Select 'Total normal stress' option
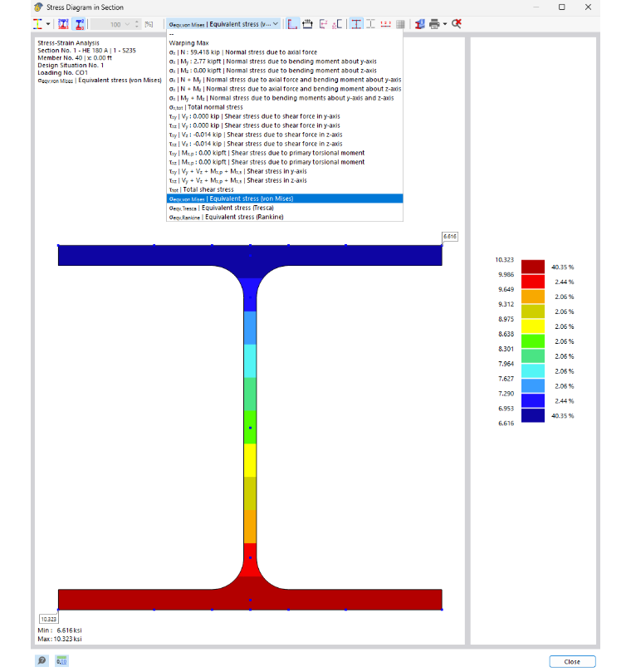Viewport: 631px width, 672px height. click(285, 107)
